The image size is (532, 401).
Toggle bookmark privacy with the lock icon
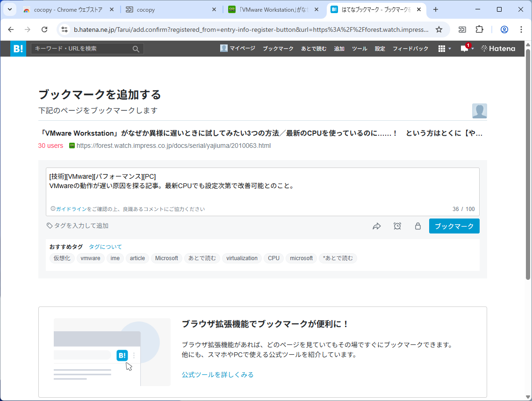(418, 226)
